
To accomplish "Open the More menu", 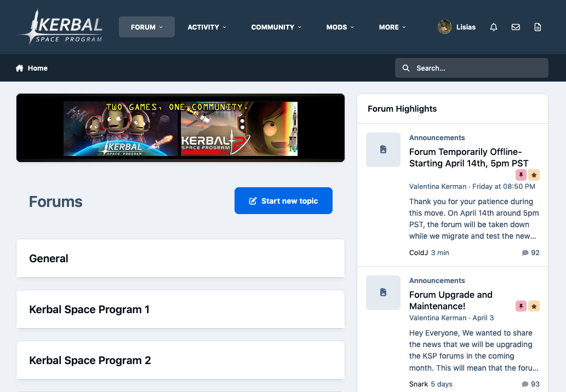I will pos(392,27).
